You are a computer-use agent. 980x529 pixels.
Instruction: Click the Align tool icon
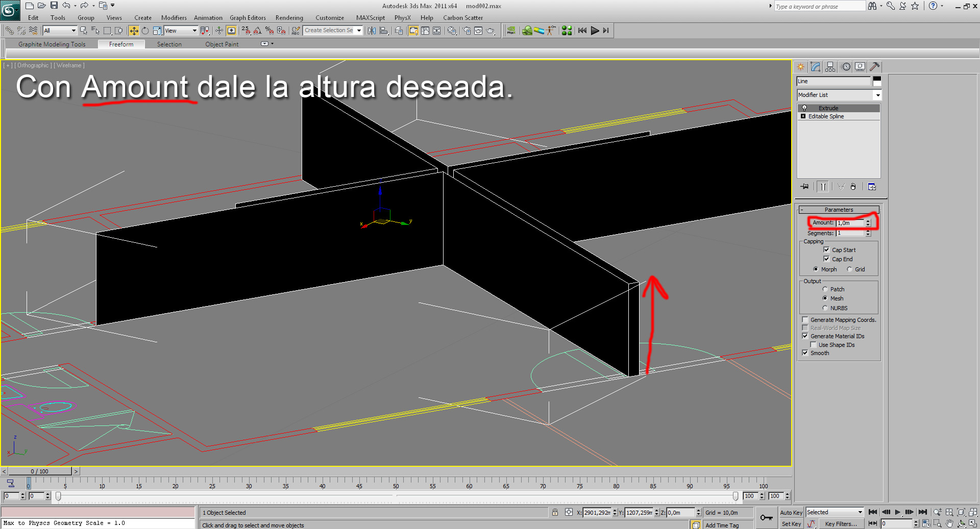pyautogui.click(x=384, y=31)
